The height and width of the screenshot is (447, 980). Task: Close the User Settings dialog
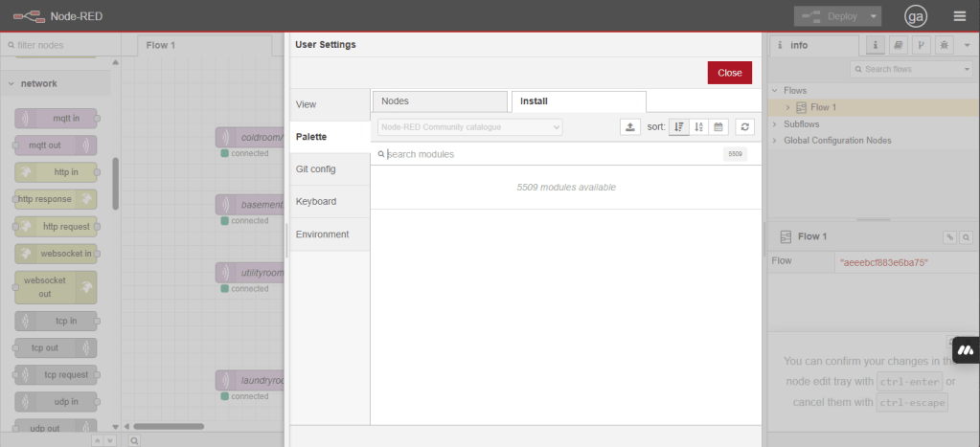pos(729,73)
